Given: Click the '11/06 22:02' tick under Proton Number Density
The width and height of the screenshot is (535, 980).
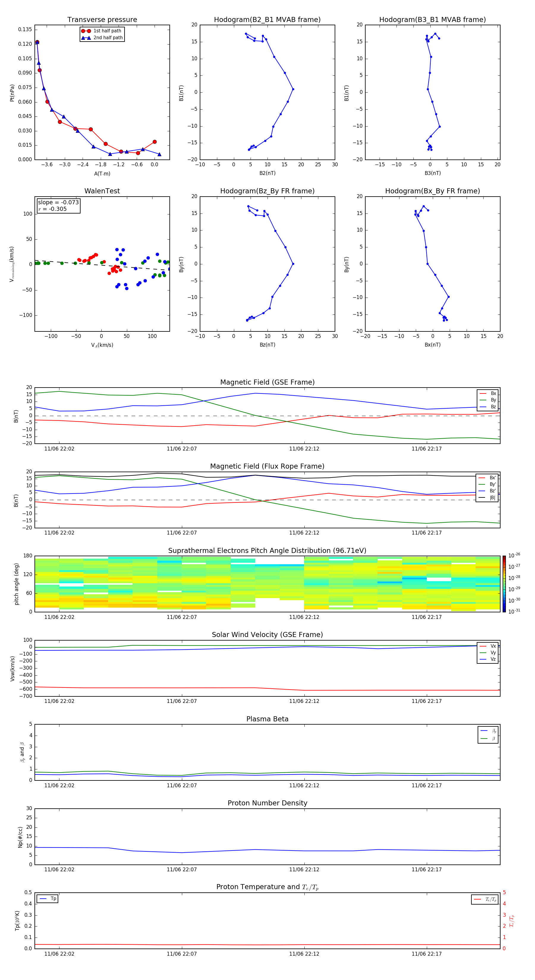Looking at the screenshot, I should point(59,870).
